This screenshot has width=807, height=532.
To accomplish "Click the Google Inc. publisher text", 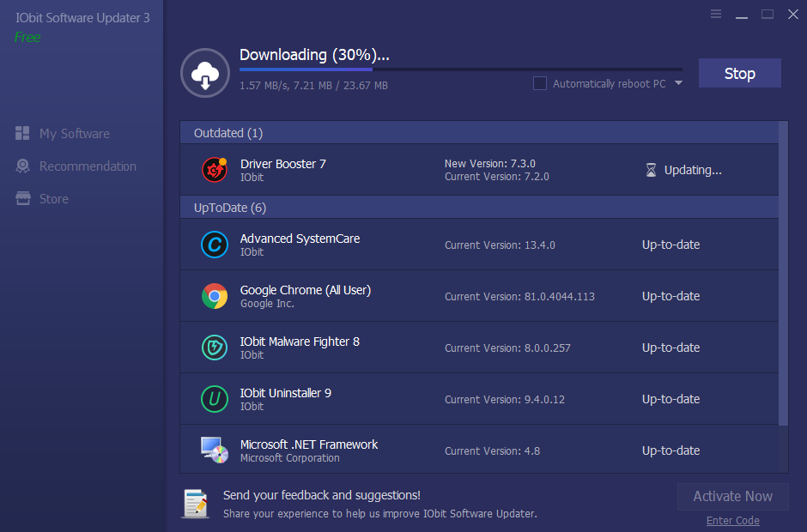I will point(267,304).
